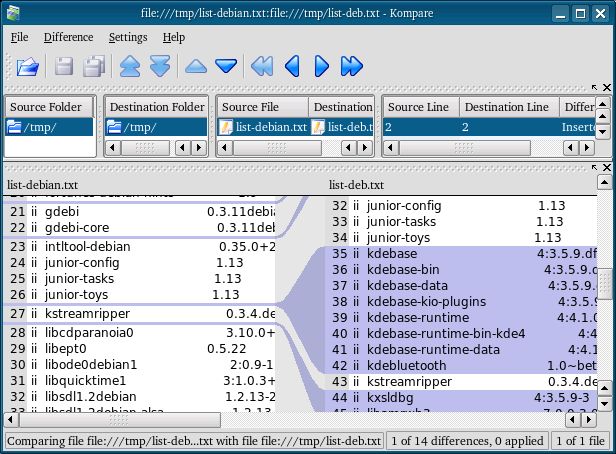Click the Kompare application icon in title bar
Viewport: 616px width, 454px height.
(x=13, y=13)
